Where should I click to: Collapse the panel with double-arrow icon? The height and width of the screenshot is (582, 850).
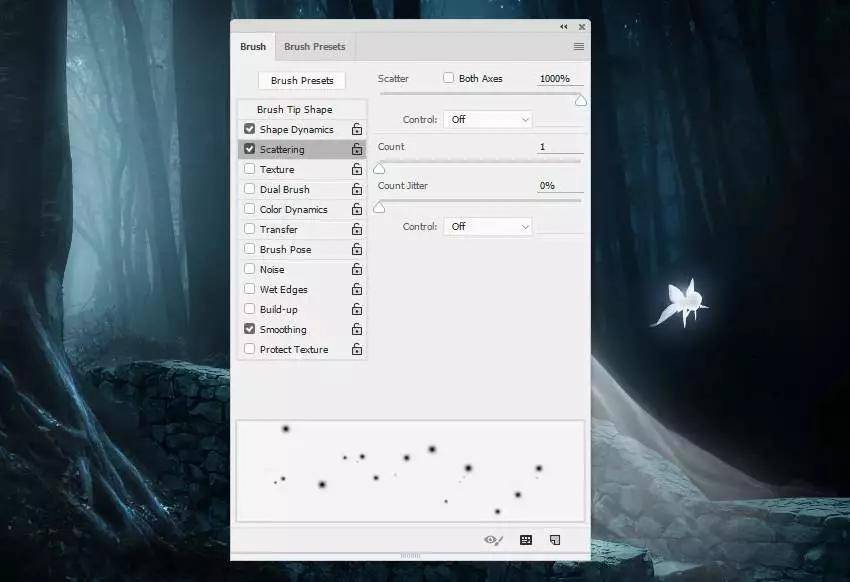point(564,27)
